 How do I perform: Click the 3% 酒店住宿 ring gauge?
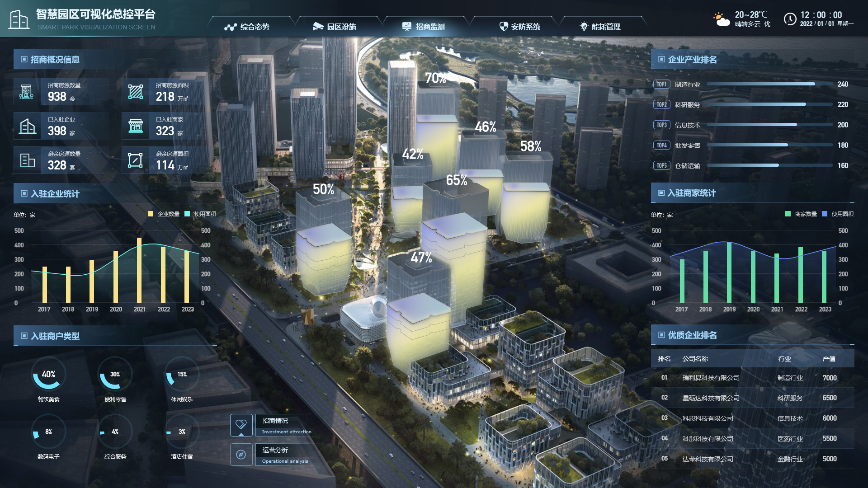182,431
